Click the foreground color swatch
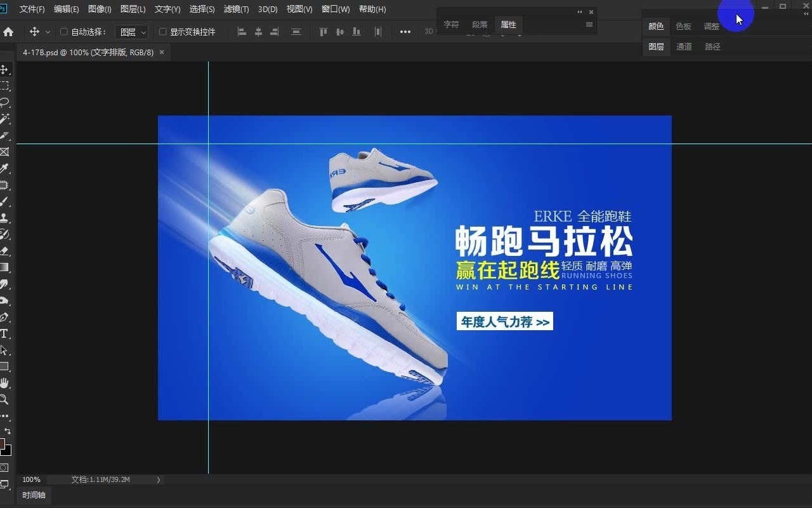The height and width of the screenshot is (508, 812). [1, 443]
